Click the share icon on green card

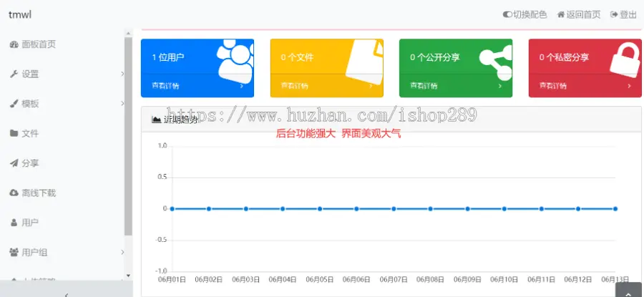pos(496,62)
